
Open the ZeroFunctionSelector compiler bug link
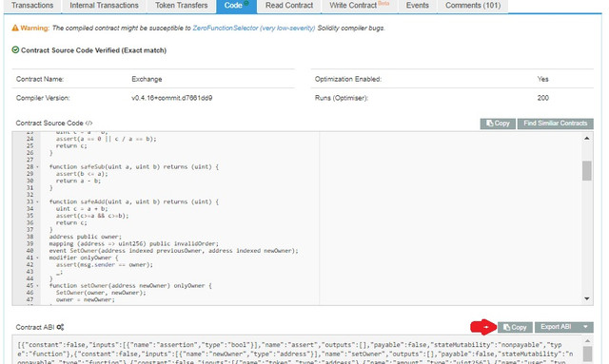(x=254, y=28)
